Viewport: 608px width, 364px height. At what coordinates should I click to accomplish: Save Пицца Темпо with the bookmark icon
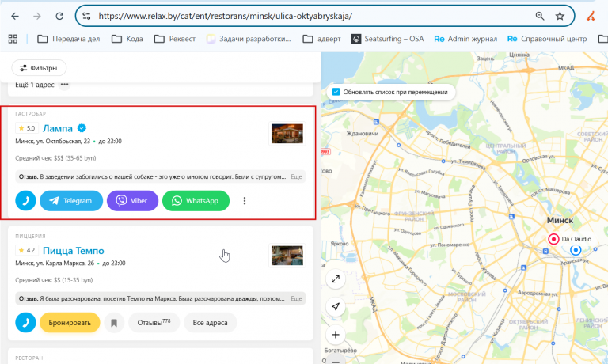[x=114, y=323]
